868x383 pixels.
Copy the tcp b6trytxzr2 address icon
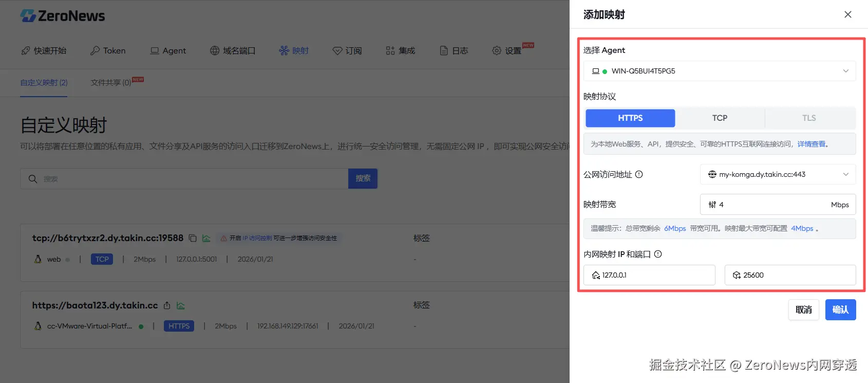point(193,238)
